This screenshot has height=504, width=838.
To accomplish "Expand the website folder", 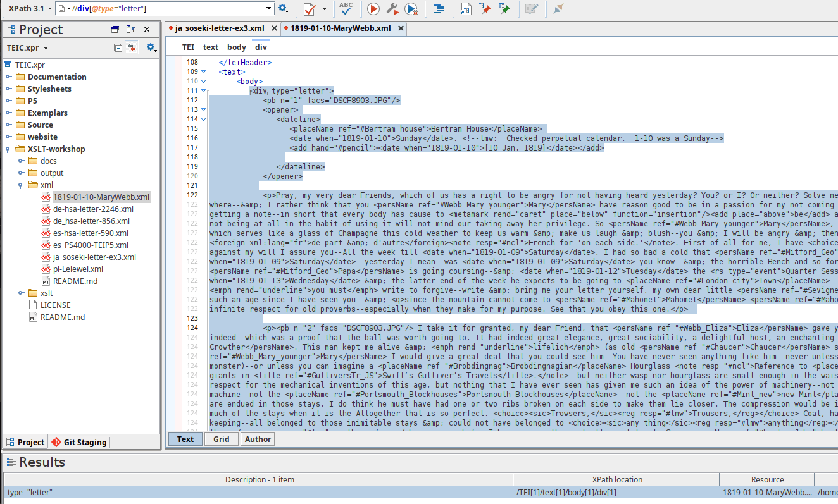I will click(9, 137).
